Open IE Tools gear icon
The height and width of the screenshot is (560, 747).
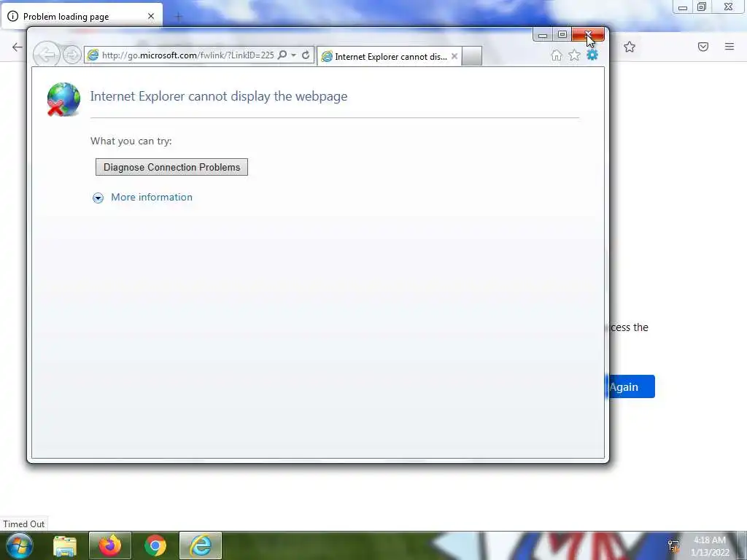592,55
